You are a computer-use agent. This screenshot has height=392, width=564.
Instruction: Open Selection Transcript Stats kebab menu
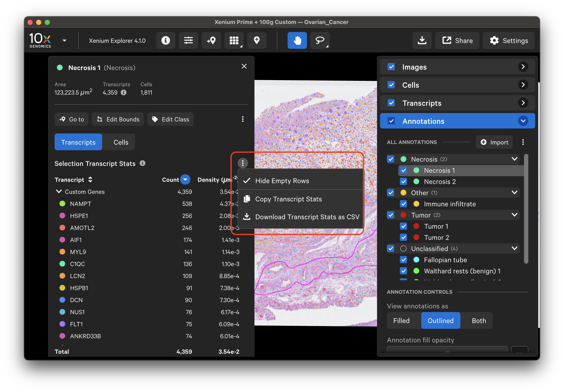(242, 163)
